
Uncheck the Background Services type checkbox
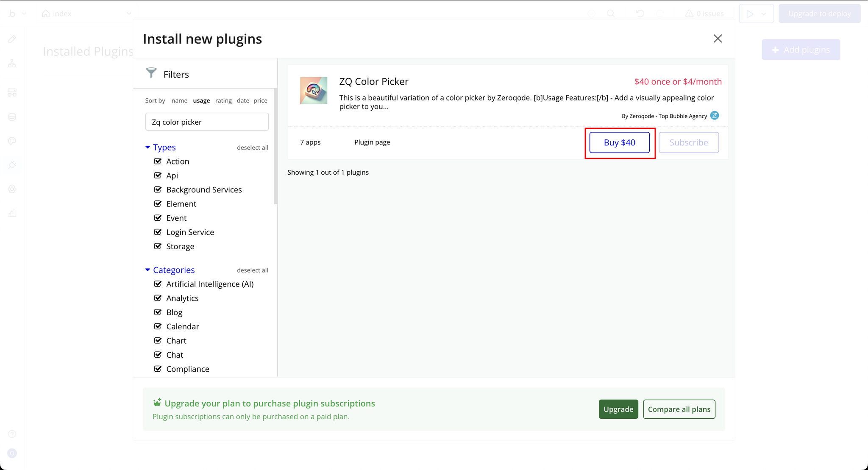tap(158, 189)
